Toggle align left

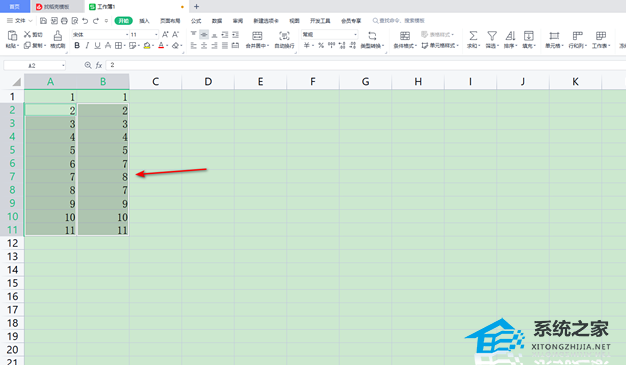pos(194,46)
